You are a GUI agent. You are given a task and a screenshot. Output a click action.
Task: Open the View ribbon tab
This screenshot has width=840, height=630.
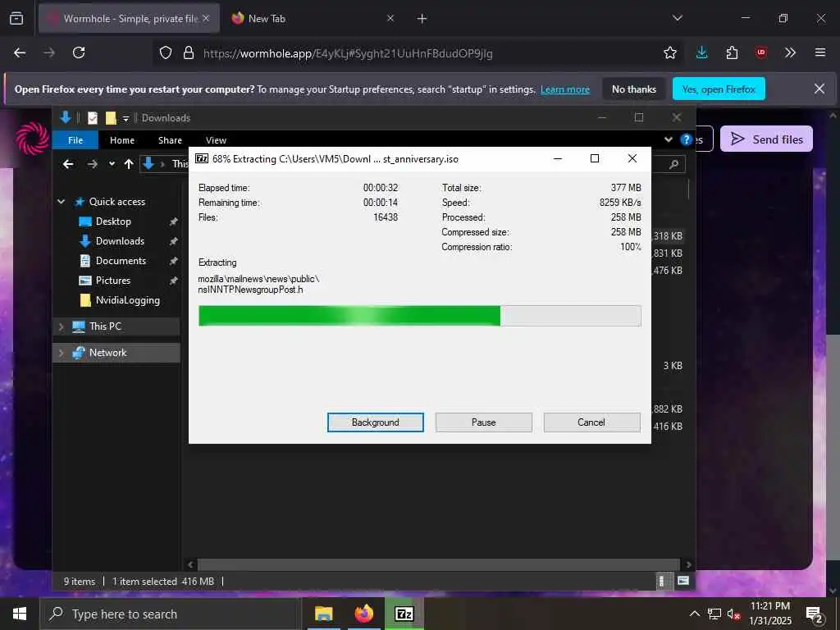click(x=216, y=139)
